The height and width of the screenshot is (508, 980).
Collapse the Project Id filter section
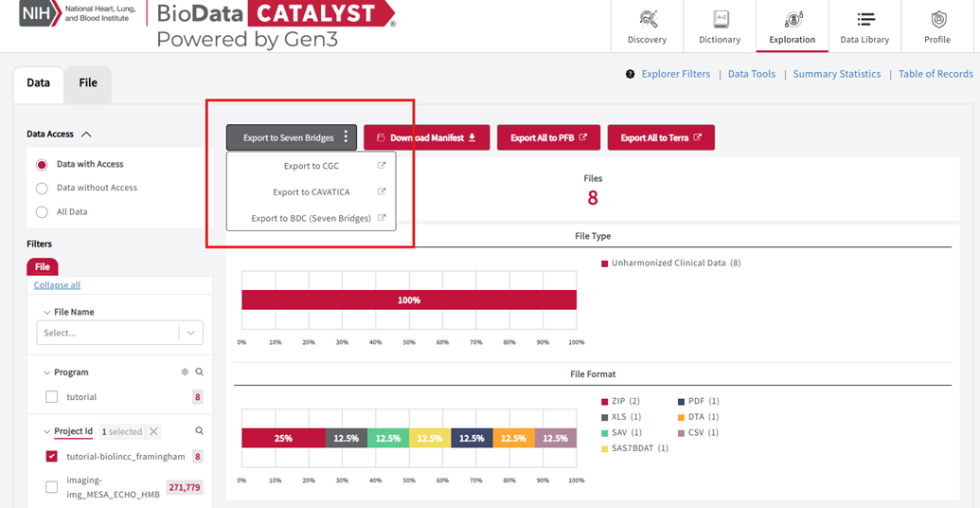[x=47, y=431]
